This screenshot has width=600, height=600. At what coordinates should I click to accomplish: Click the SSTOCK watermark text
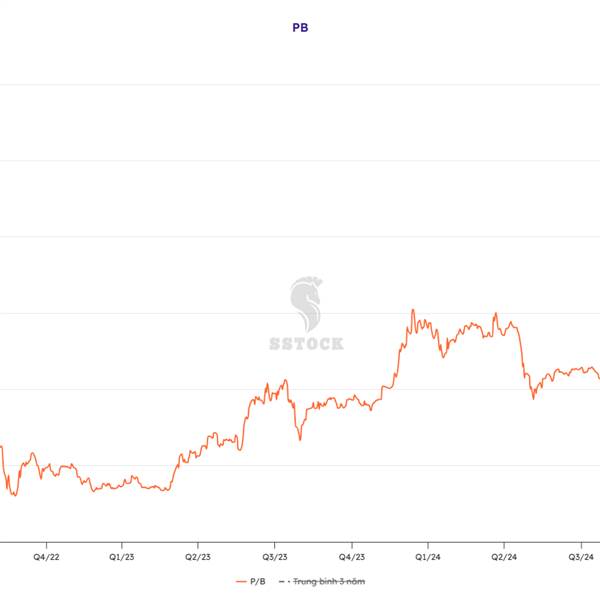pos(306,343)
